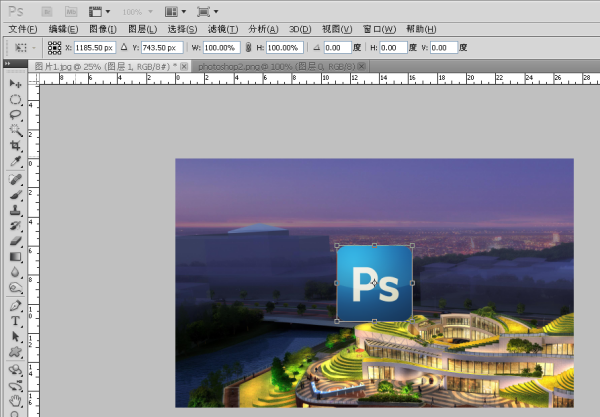Click the W width percentage field
This screenshot has width=600, height=417.
tap(222, 48)
